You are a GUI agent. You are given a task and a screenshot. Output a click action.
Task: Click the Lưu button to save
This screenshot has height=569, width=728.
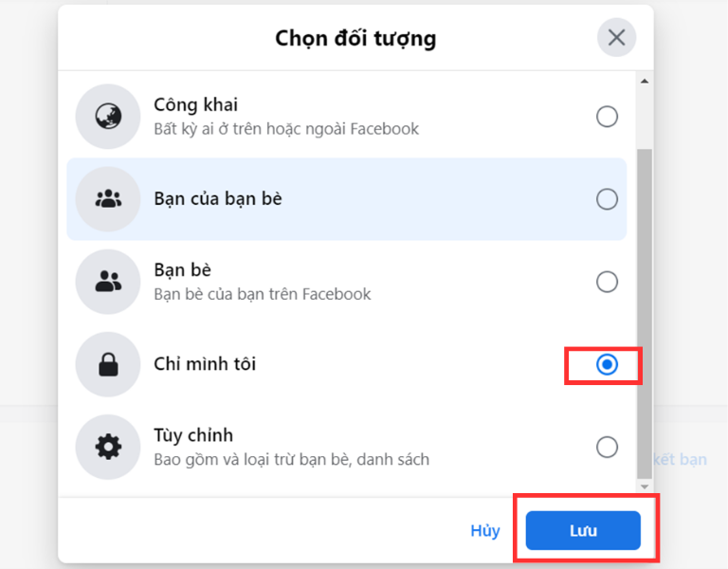coord(583,530)
